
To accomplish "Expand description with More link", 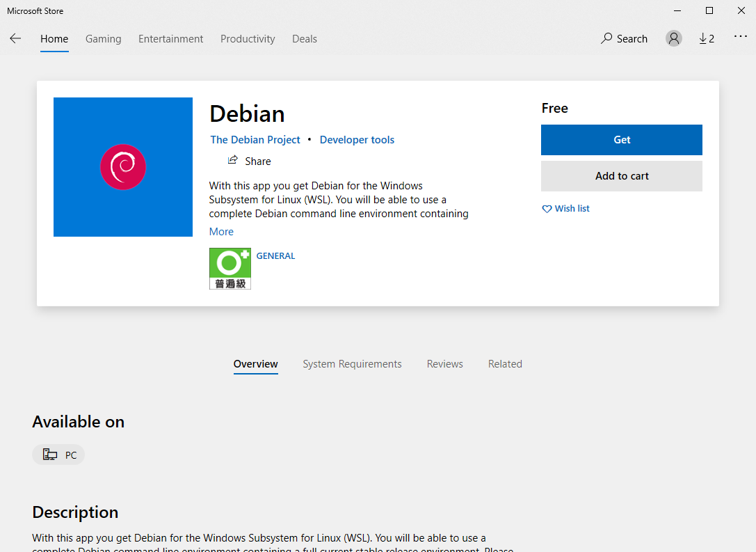I will click(x=221, y=232).
